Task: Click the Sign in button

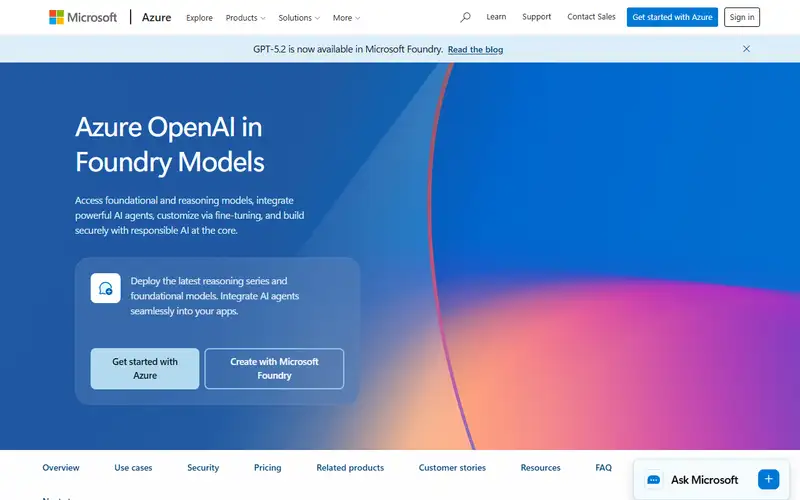Action: 742,17
